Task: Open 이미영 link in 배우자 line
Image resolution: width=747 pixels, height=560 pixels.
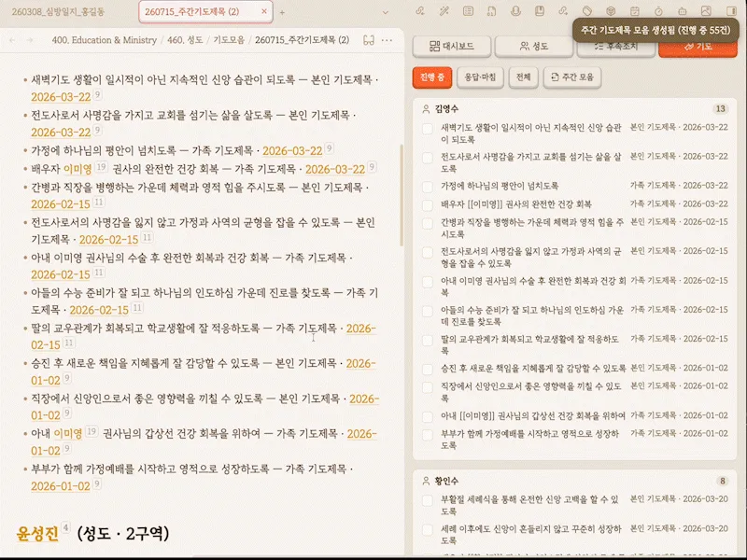Action: (x=78, y=169)
